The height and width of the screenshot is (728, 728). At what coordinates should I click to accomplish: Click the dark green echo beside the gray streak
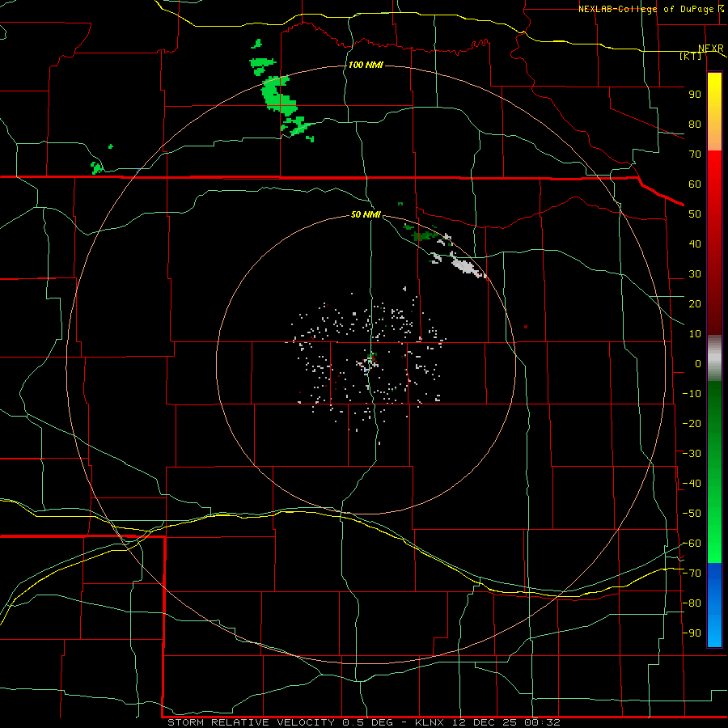pyautogui.click(x=423, y=236)
